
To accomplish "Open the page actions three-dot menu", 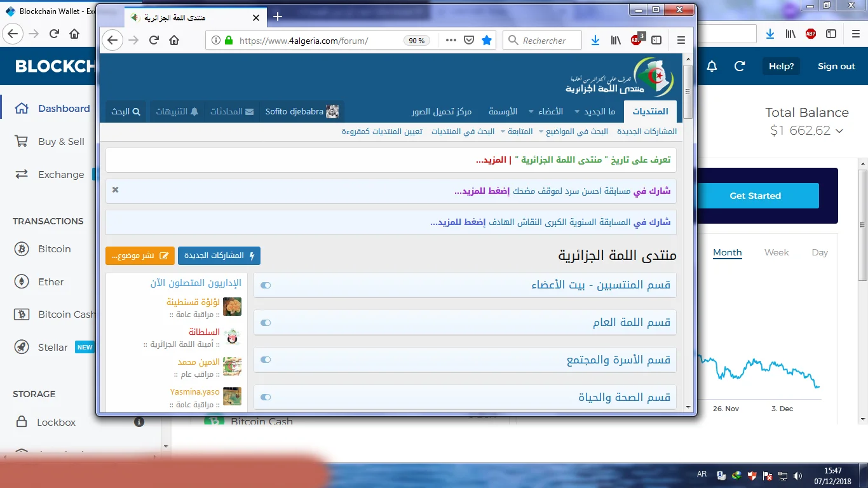I will (x=451, y=40).
